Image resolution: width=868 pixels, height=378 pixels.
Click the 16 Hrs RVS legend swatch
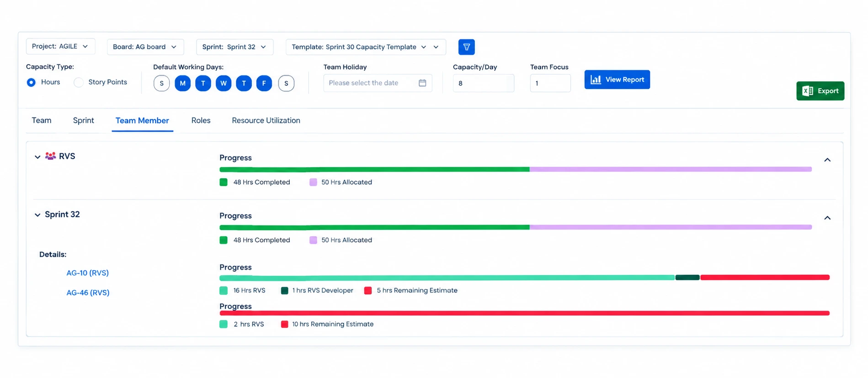[224, 290]
